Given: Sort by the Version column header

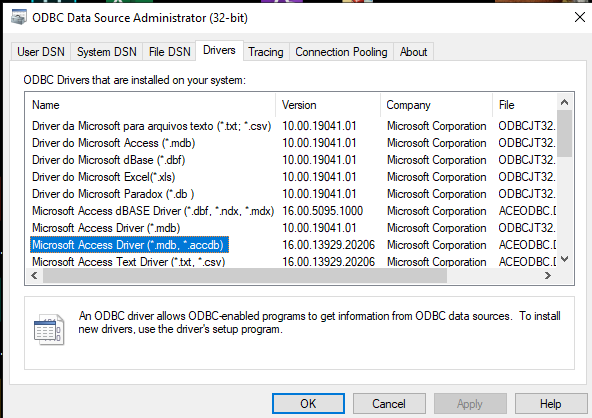Looking at the screenshot, I should pos(328,105).
